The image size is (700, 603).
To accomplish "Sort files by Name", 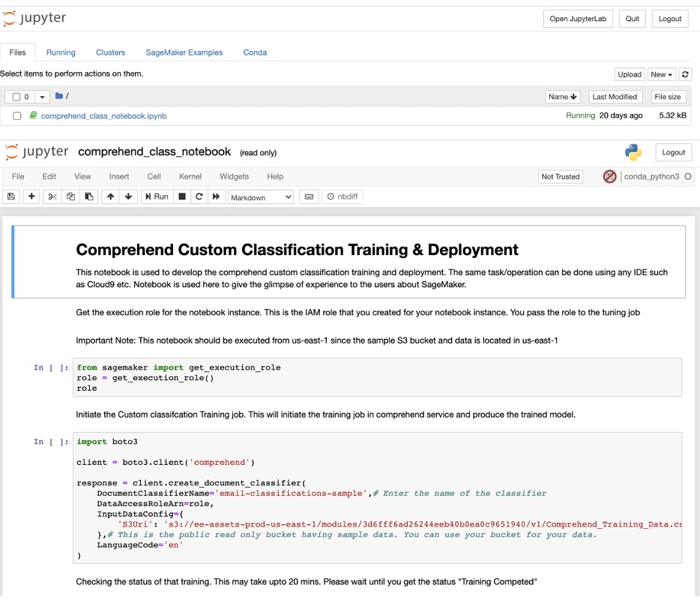I will (563, 97).
